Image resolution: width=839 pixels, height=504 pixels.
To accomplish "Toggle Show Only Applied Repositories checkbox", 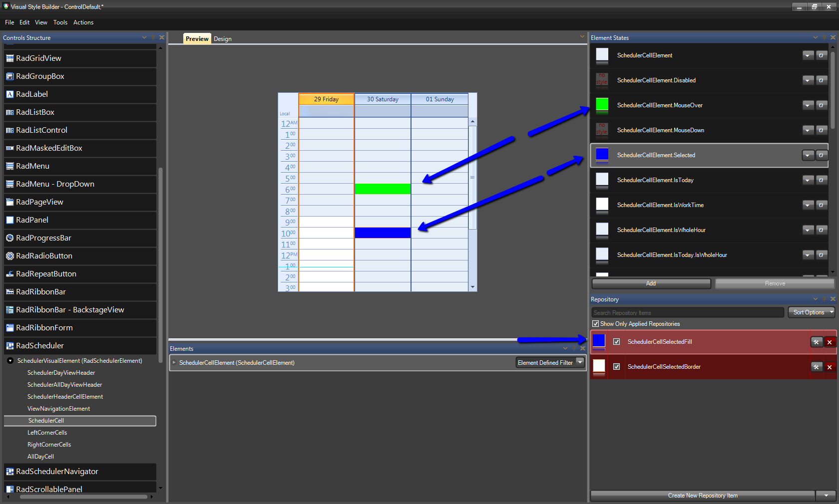I will (595, 324).
